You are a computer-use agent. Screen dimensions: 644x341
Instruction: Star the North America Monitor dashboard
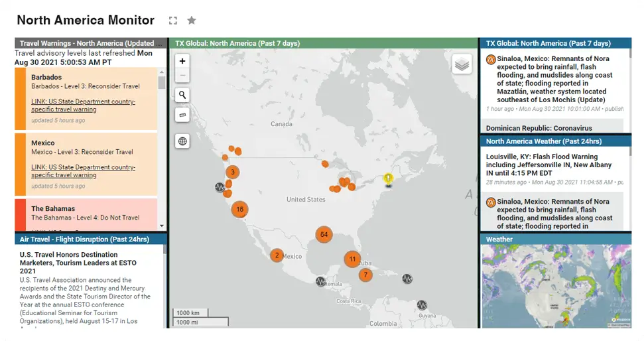click(x=192, y=21)
